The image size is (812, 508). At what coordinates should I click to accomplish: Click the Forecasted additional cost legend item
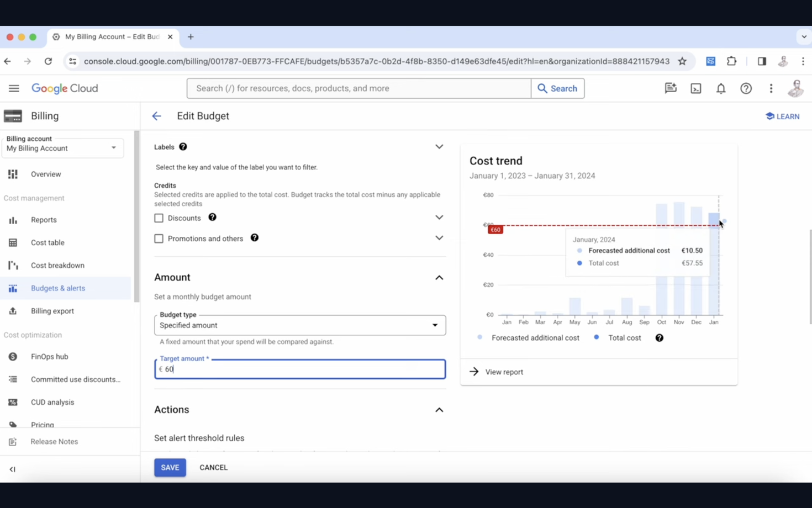point(529,338)
